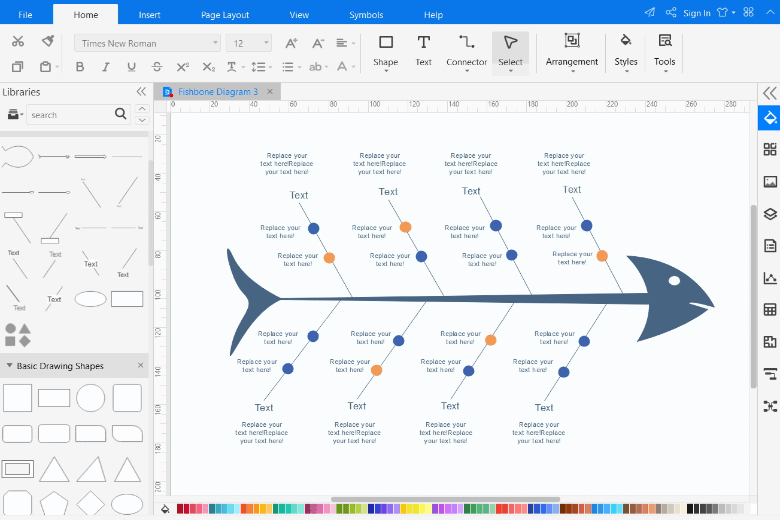Expand the right panel with double chevron
Viewport: 780px width, 520px height.
pyautogui.click(x=770, y=93)
